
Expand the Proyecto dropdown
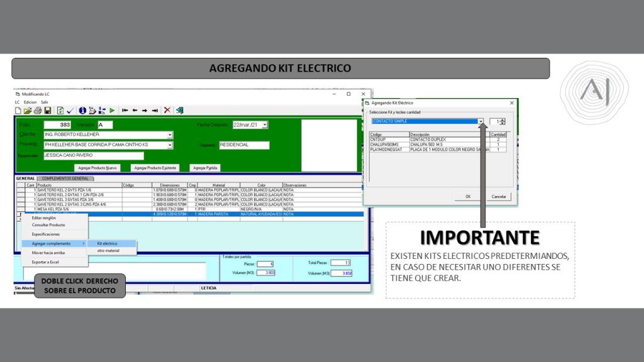point(170,145)
